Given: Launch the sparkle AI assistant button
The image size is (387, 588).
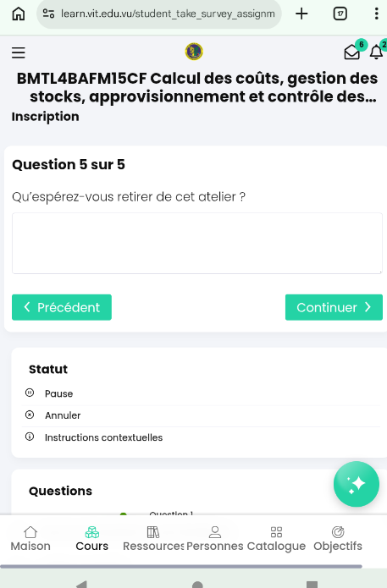Looking at the screenshot, I should [x=357, y=484].
